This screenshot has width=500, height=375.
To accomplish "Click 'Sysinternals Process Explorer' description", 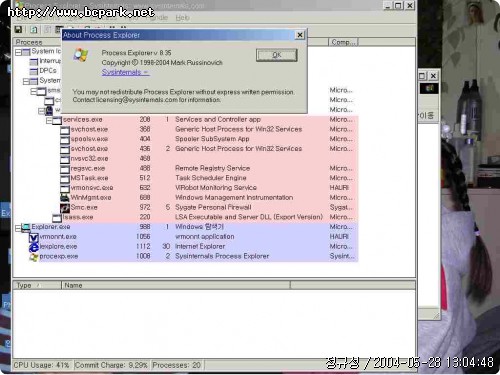I will point(222,256).
